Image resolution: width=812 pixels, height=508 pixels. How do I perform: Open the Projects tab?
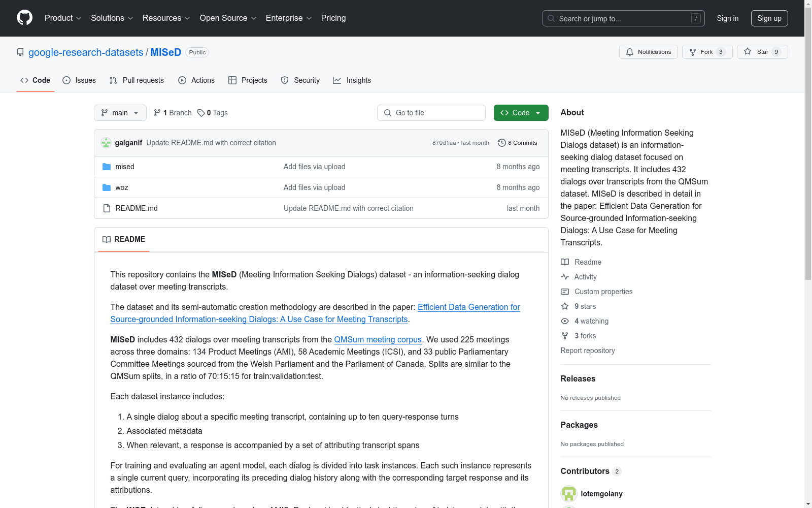(248, 80)
